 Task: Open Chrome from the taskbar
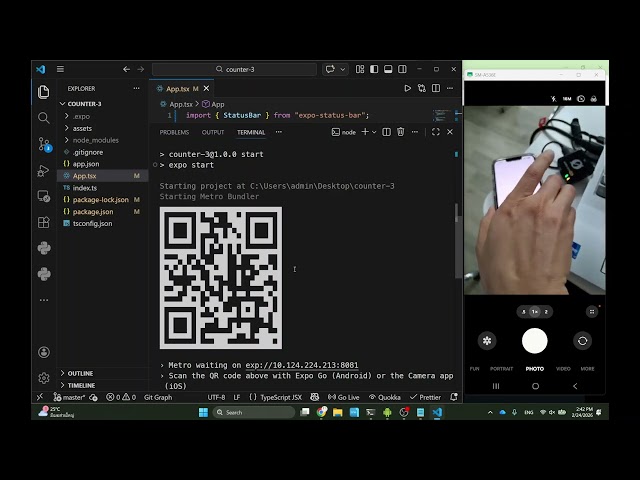point(322,412)
